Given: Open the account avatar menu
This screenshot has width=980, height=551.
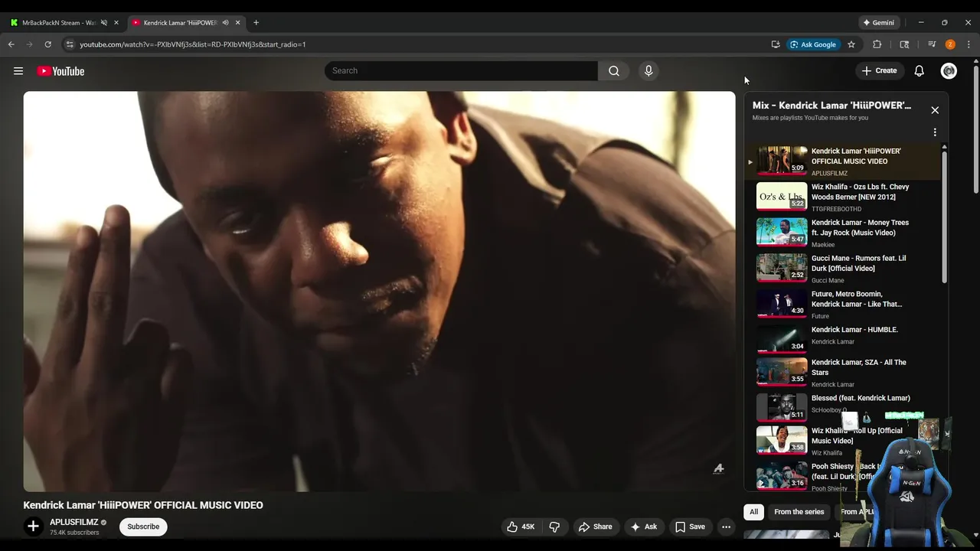Looking at the screenshot, I should coord(949,71).
